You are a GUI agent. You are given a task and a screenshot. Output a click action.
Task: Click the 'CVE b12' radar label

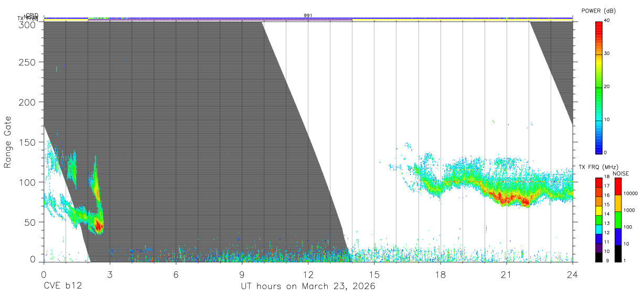click(62, 287)
